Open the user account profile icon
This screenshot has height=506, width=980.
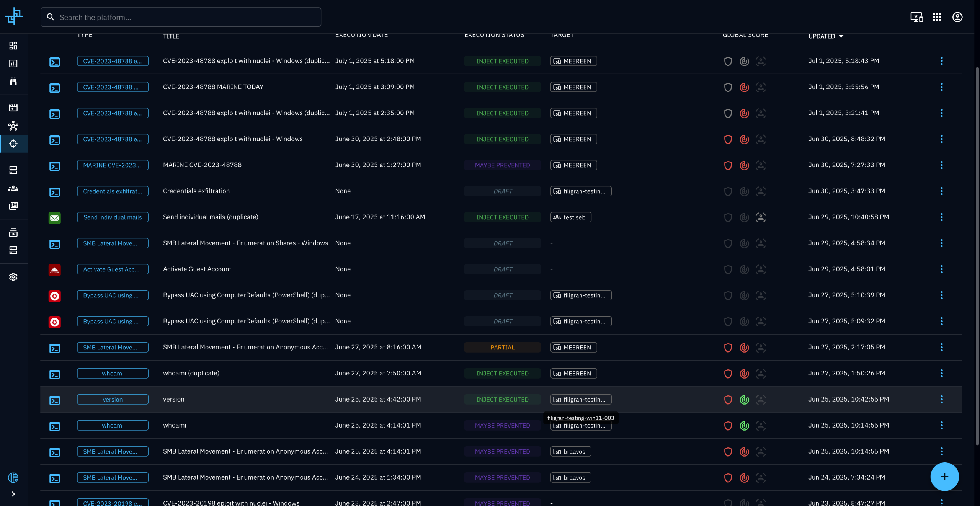pos(957,17)
